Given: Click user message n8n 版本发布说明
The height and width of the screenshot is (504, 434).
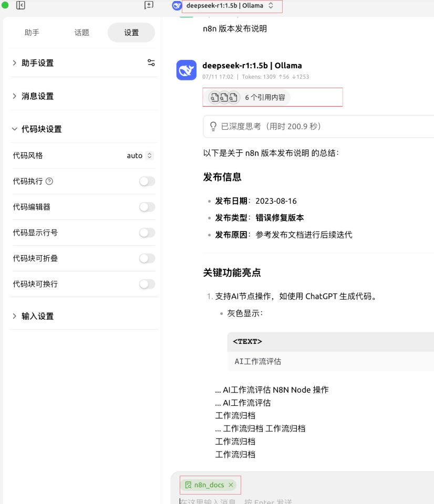Looking at the screenshot, I should (235, 28).
